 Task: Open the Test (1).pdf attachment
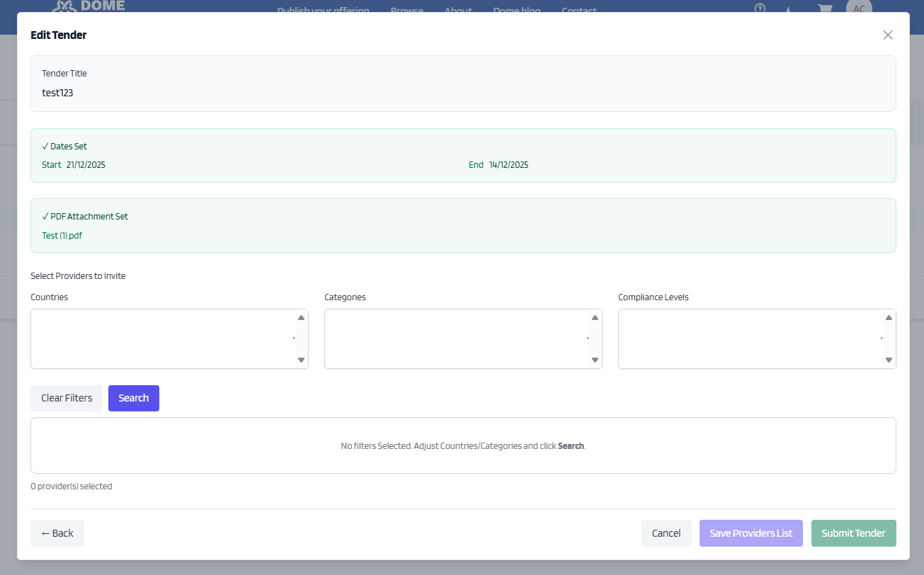click(62, 236)
